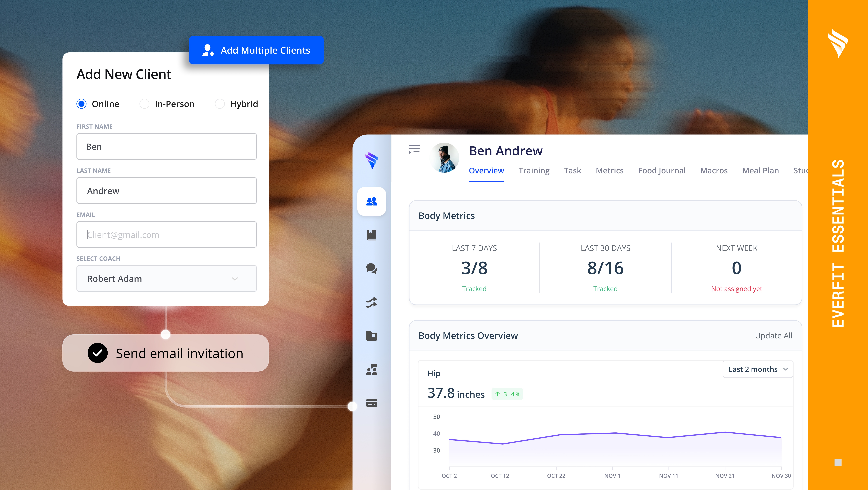
Task: Click the Email input field
Action: coord(166,235)
